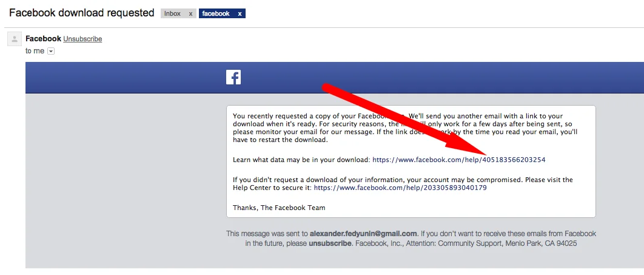
Task: Click the sender name Facebook
Action: pos(43,39)
